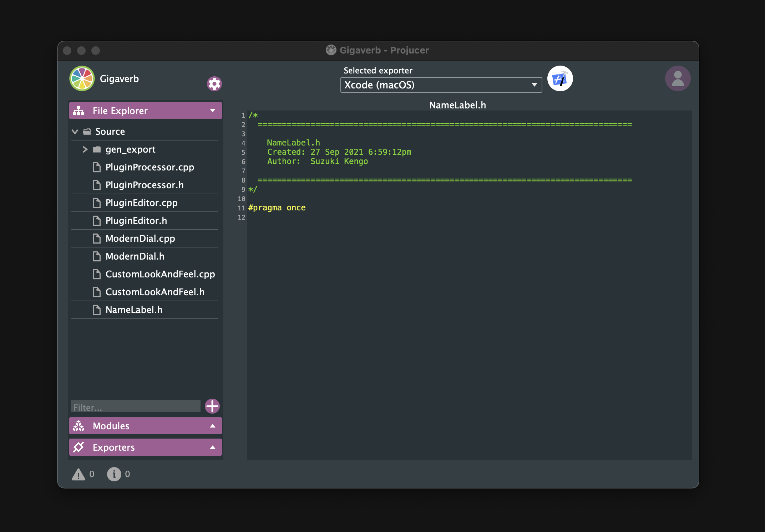Switch to the Exporters panel header
765x532 pixels.
pos(146,447)
